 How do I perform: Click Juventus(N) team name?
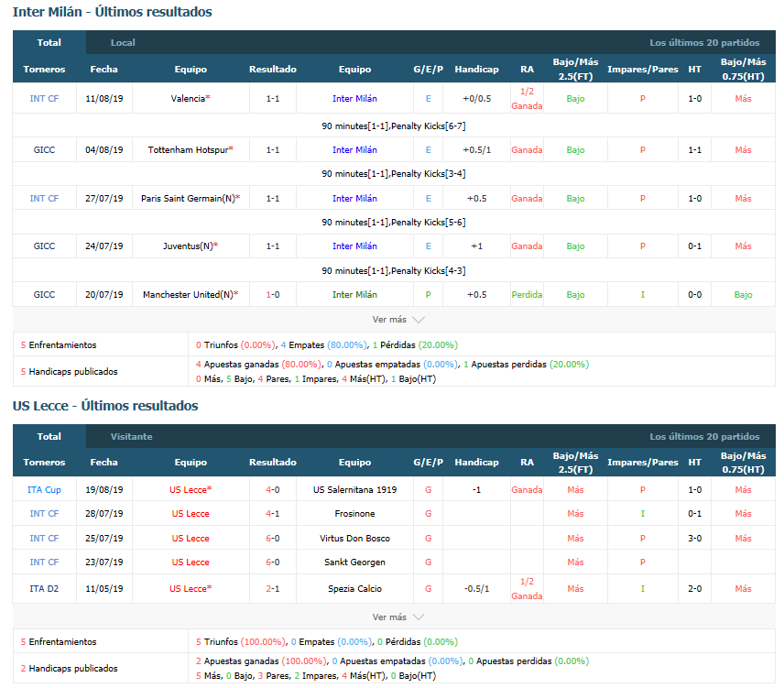point(190,246)
